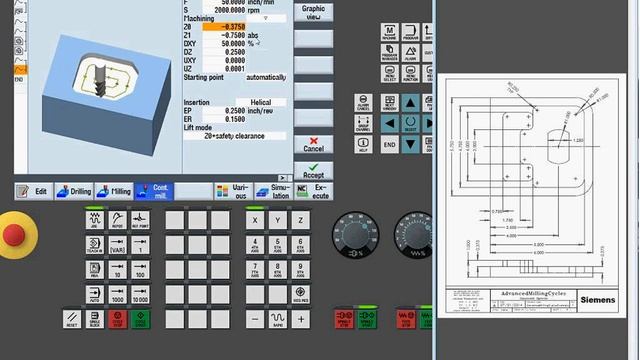The height and width of the screenshot is (360, 640).
Task: Click the REF POINT key
Action: click(x=140, y=220)
